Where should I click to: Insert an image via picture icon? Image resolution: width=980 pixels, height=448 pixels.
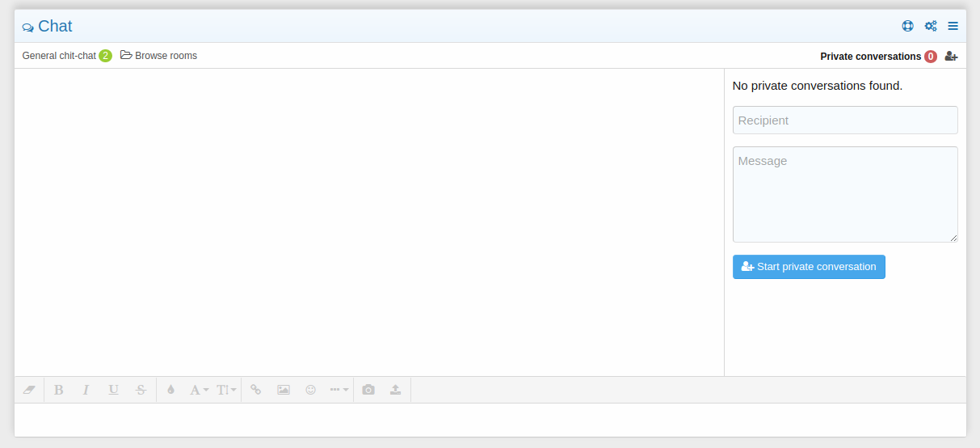[x=284, y=390]
